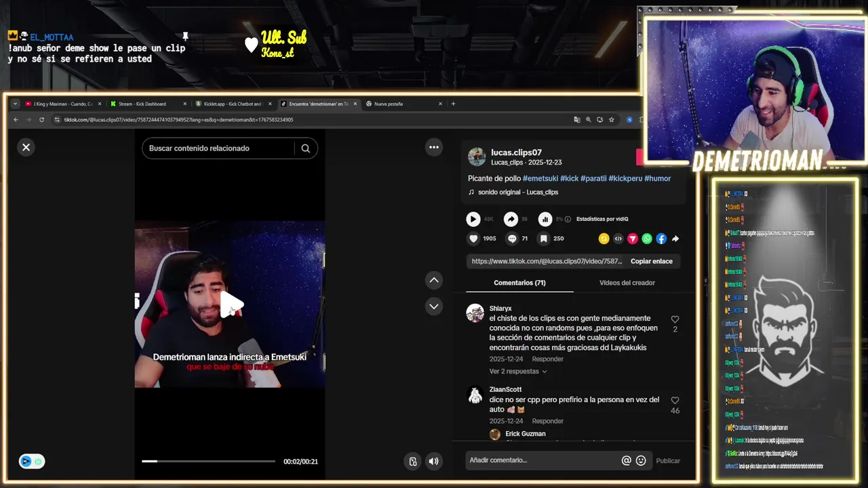Click the picture-in-picture icon beside volume
The width and height of the screenshot is (868, 488).
(x=413, y=462)
